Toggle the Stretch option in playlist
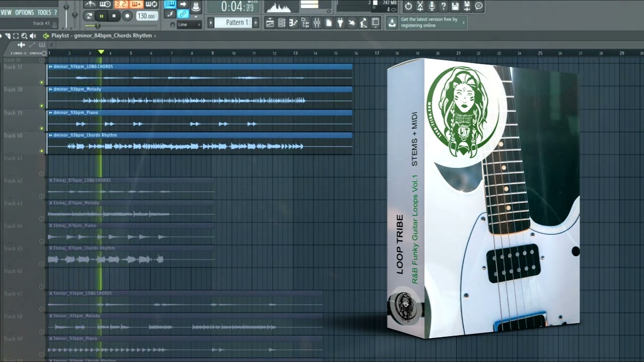644x362 pixels. tap(38, 53)
